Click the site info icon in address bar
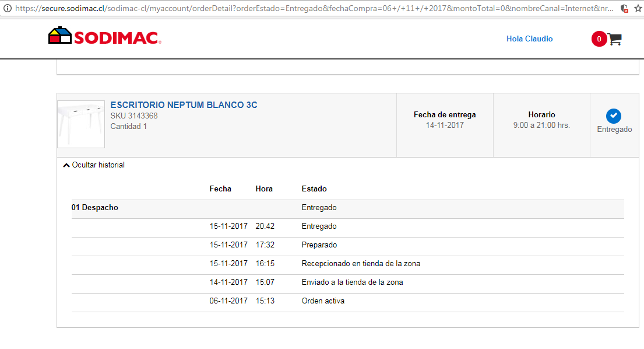The height and width of the screenshot is (349, 644). click(8, 8)
